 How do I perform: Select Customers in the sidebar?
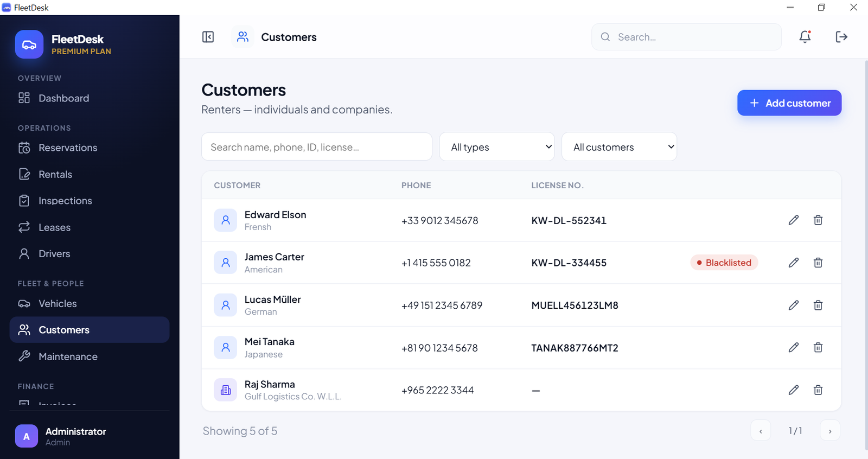click(90, 330)
